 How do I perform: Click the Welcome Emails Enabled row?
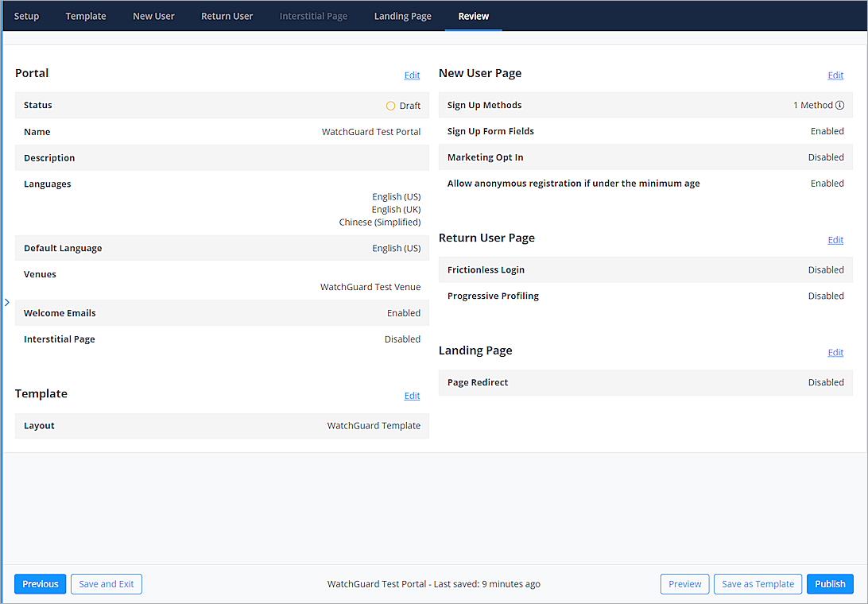point(221,312)
